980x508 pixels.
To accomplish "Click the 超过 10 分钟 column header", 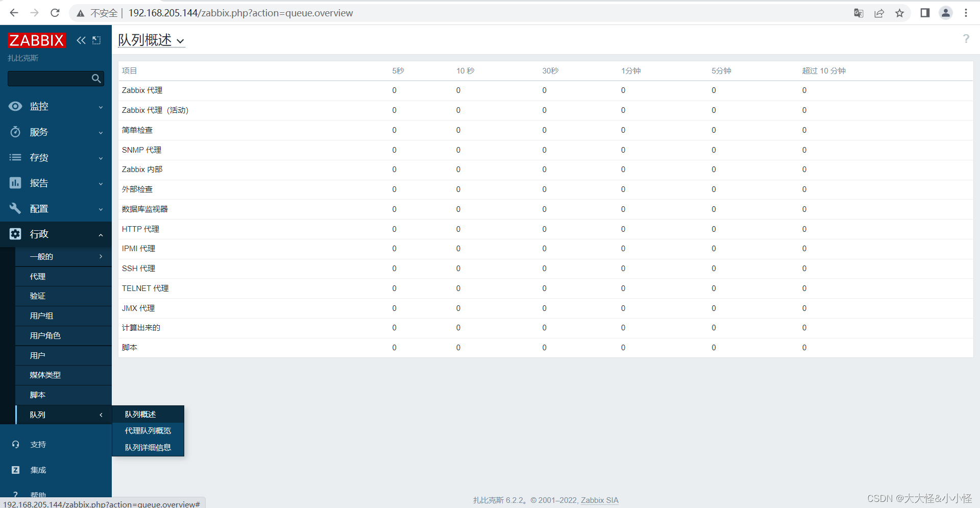I will tap(824, 71).
